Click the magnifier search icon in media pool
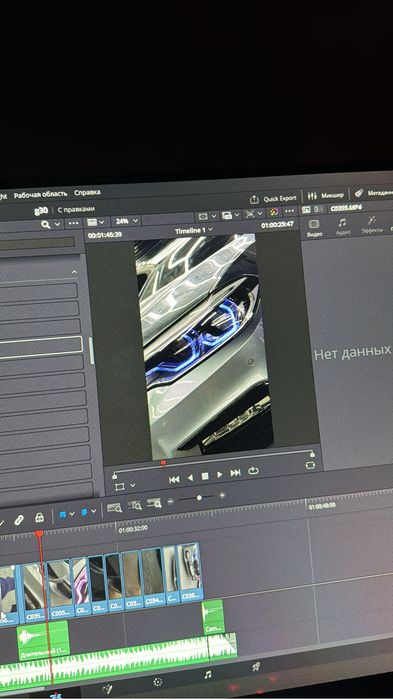The width and height of the screenshot is (393, 699). [45, 225]
